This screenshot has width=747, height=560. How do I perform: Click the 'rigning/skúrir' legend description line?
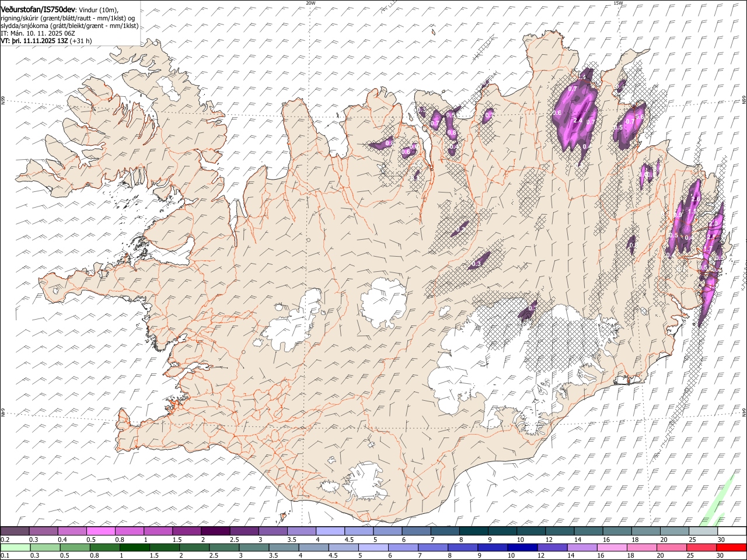point(67,18)
